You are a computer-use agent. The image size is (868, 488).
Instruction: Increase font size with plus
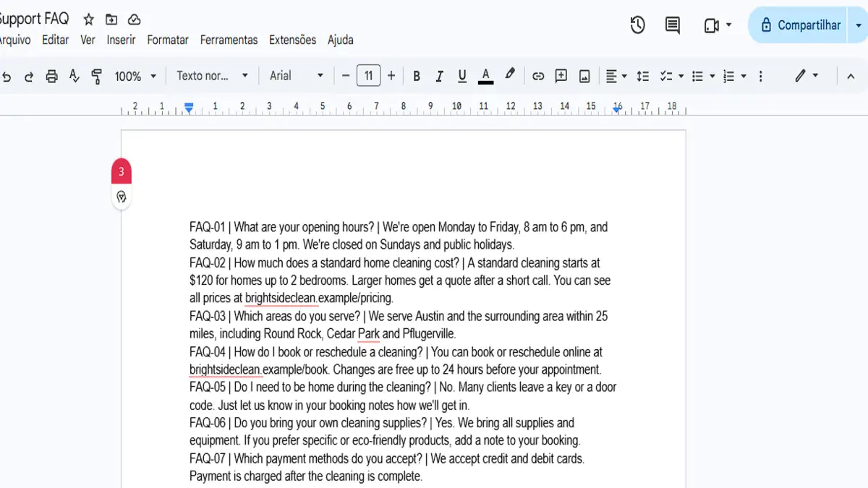pos(391,76)
